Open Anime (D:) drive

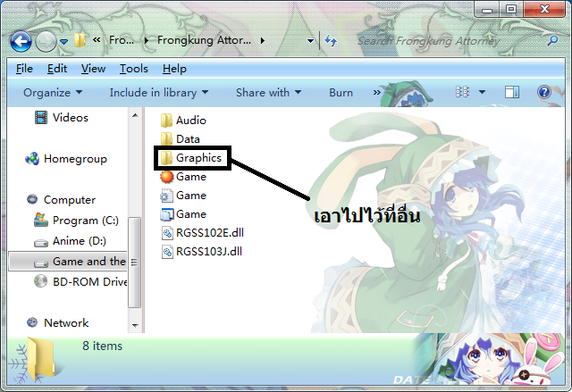pyautogui.click(x=80, y=241)
